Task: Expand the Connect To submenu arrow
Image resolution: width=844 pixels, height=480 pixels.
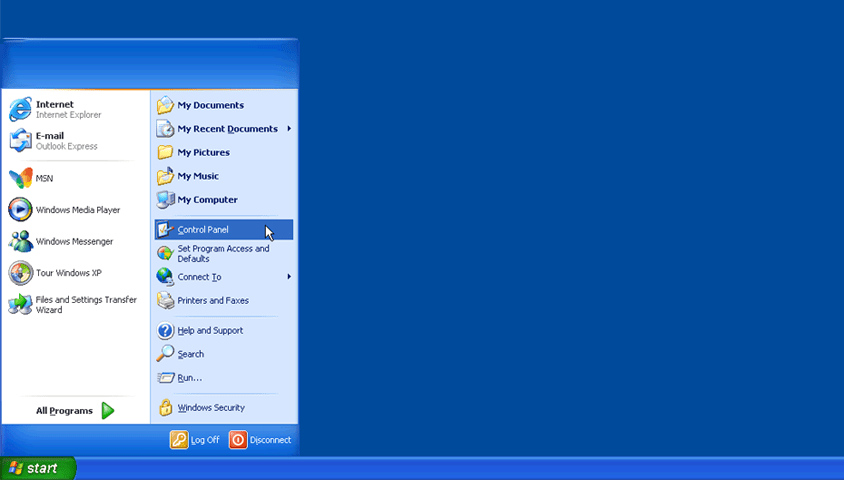Action: coord(289,277)
